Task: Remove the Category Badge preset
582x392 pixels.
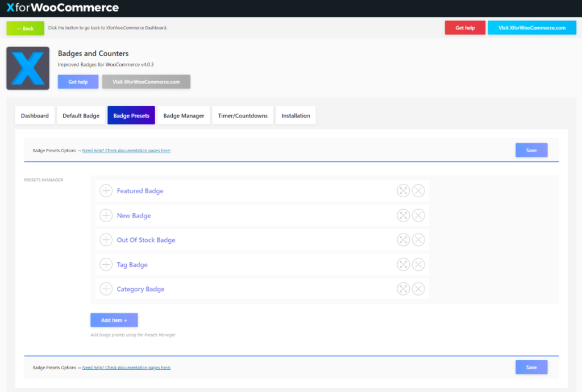Action: click(x=418, y=289)
